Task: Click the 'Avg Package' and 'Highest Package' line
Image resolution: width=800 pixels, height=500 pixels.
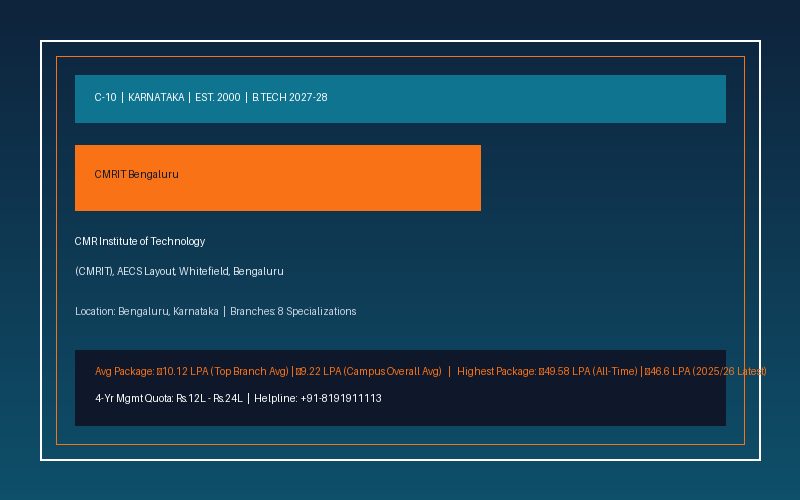Action: pyautogui.click(x=431, y=371)
